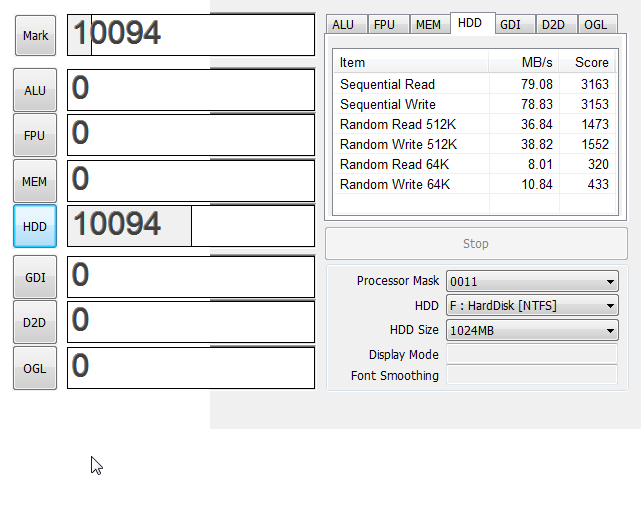Switch to the FPU results tab
This screenshot has height=515, width=641.
coord(388,25)
